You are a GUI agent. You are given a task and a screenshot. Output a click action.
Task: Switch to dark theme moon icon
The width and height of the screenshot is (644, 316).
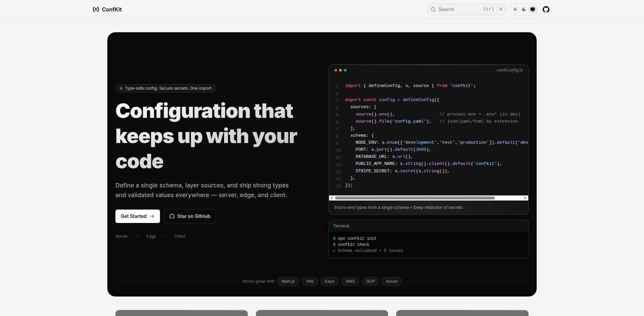tap(524, 9)
